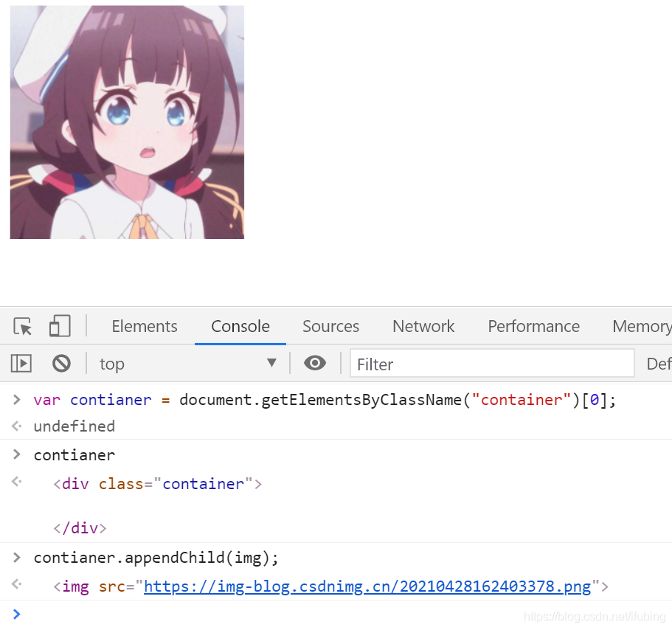Click the getElementsByClassName command line
The image size is (672, 630).
point(325,400)
